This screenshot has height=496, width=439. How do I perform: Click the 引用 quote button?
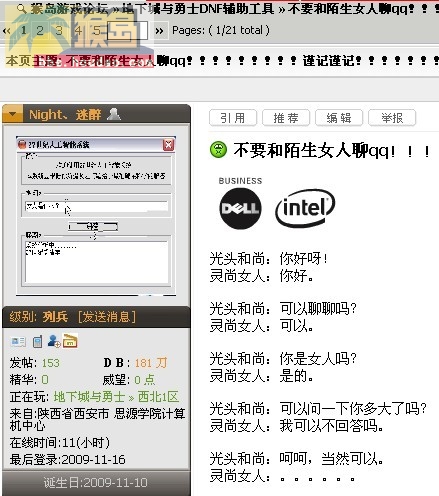[x=233, y=118]
